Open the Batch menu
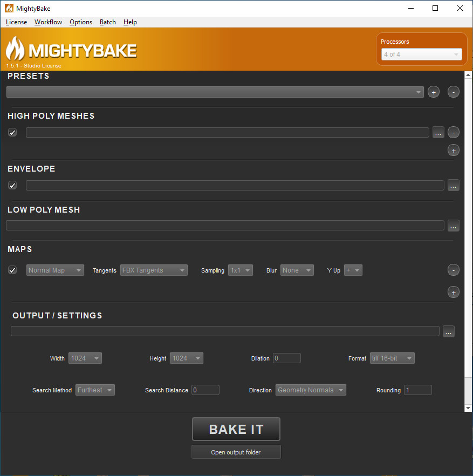The image size is (473, 476). pyautogui.click(x=108, y=22)
